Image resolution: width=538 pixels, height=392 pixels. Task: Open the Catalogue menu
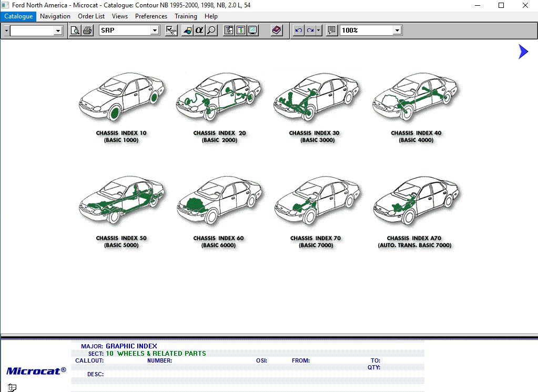pyautogui.click(x=18, y=16)
